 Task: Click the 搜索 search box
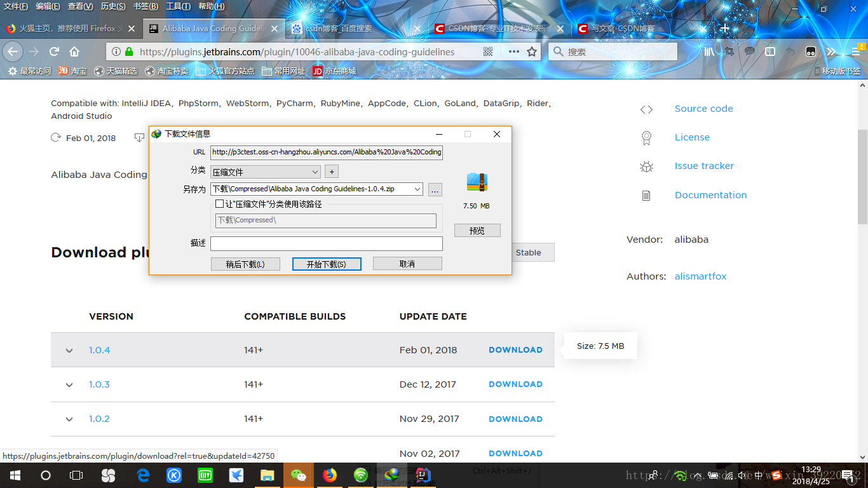point(613,51)
